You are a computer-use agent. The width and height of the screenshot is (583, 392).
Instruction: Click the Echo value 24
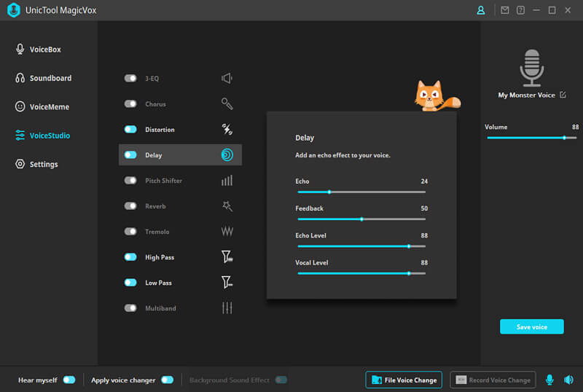[424, 181]
